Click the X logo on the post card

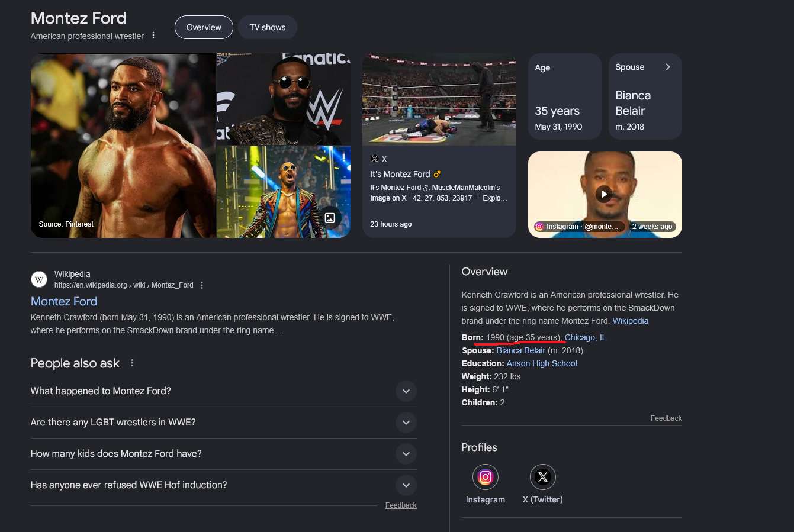coord(375,159)
